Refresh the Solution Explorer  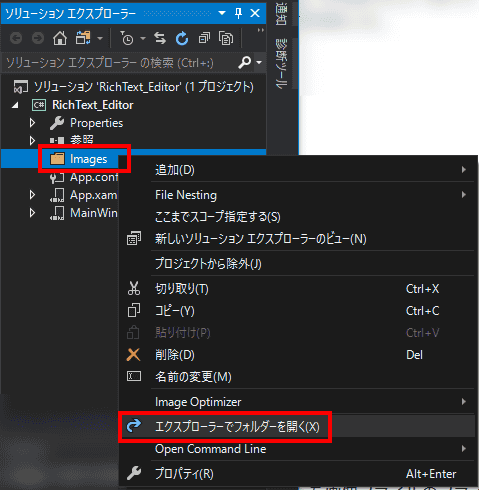point(182,38)
